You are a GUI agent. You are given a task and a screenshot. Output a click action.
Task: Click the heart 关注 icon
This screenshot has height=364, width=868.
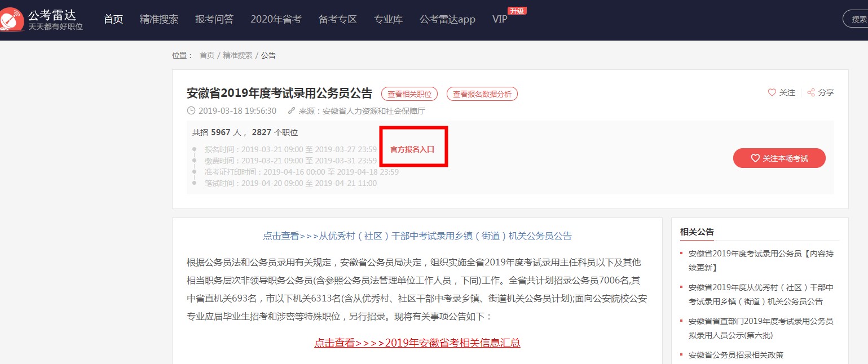[x=772, y=93]
